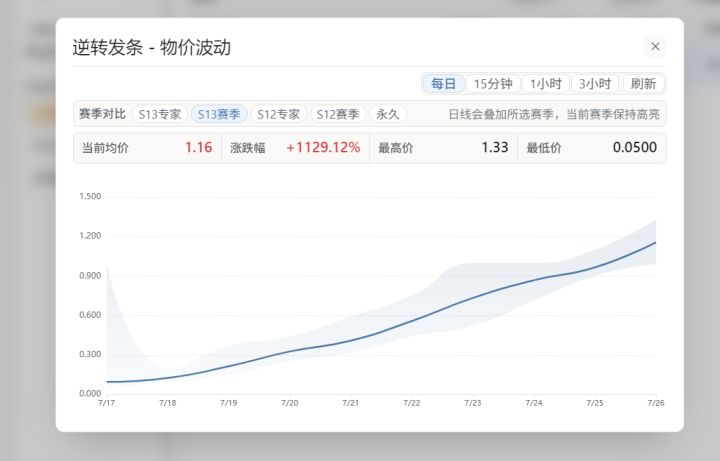This screenshot has height=461, width=720.
Task: Click the 7/17 date axis label
Action: click(x=107, y=403)
